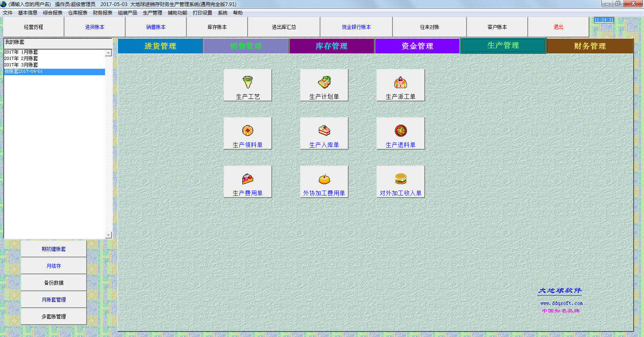Viewport: 644px width, 337px height.
Task: Select the 2017年 2月账套 entry
Action: [54, 59]
